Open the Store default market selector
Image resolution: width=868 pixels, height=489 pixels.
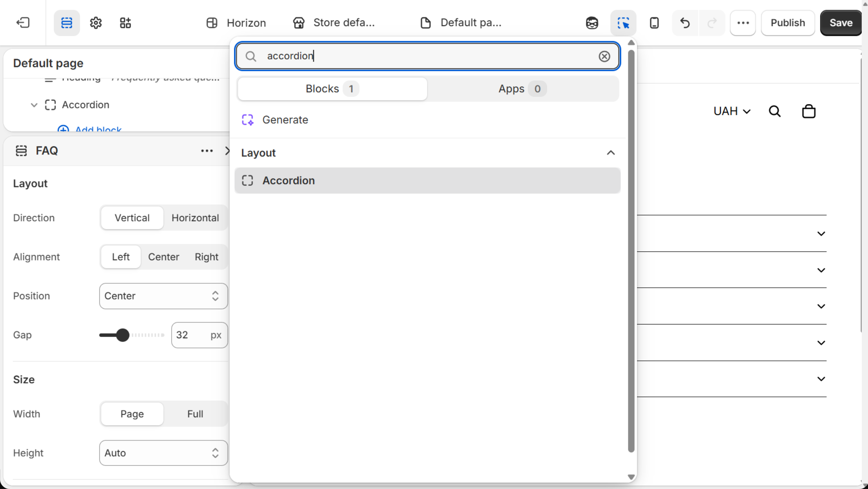334,23
